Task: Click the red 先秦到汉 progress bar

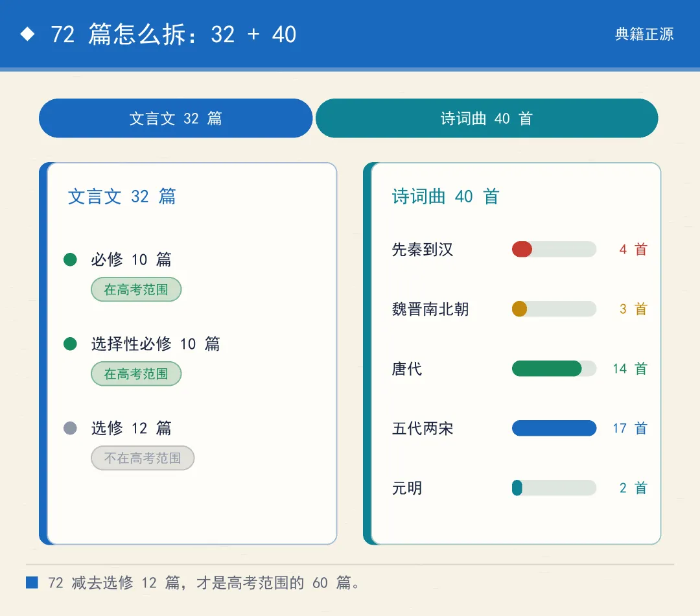Action: tap(554, 249)
